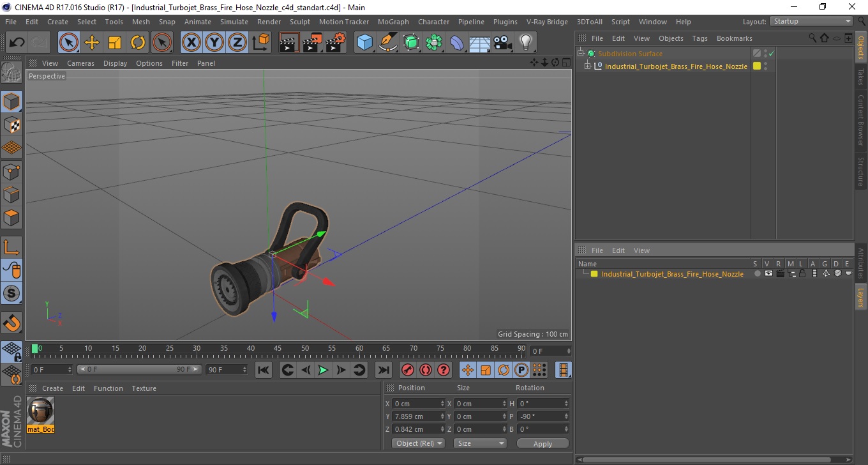
Task: Switch to Edges mode
Action: click(11, 194)
